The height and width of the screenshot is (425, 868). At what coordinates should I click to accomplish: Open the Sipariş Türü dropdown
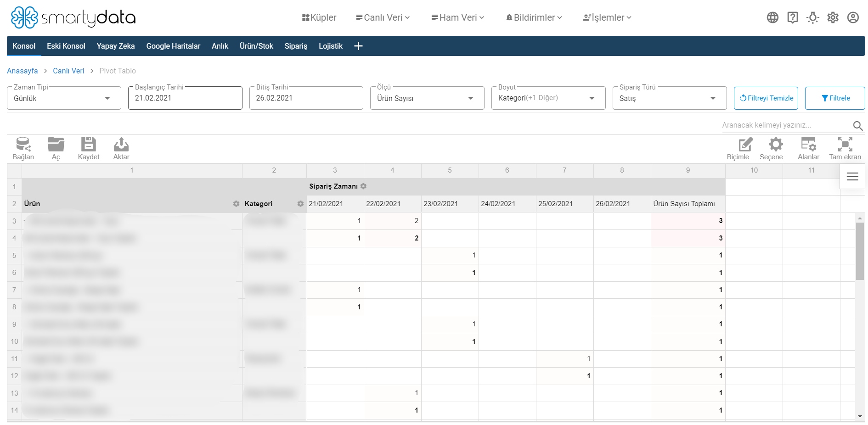click(670, 98)
